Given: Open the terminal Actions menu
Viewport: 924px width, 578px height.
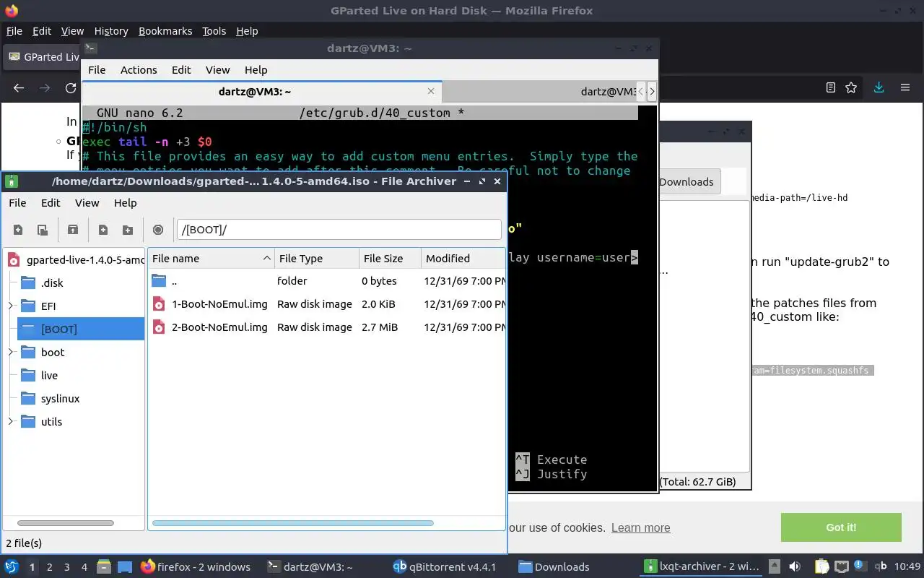Looking at the screenshot, I should pyautogui.click(x=139, y=70).
